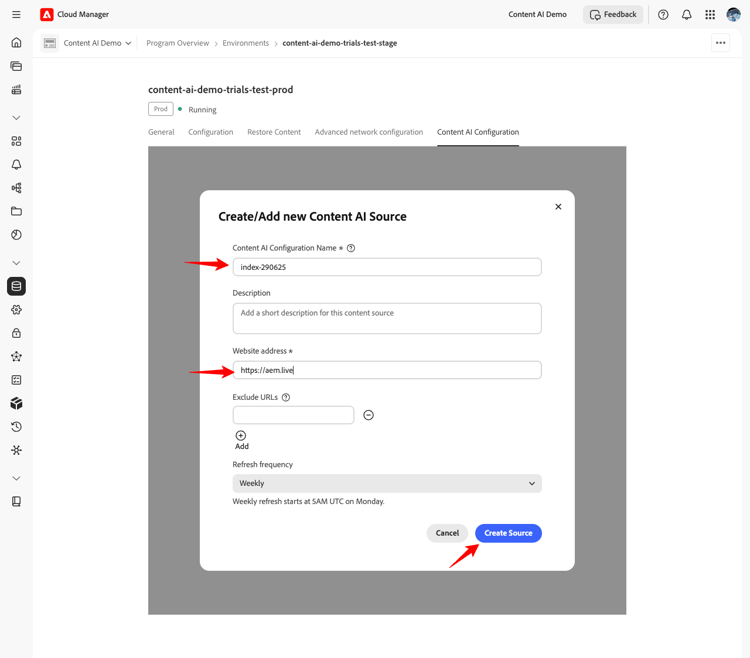Open the snowflake-shaped icon in the sidebar
This screenshot has height=658, width=750.
pos(16,450)
